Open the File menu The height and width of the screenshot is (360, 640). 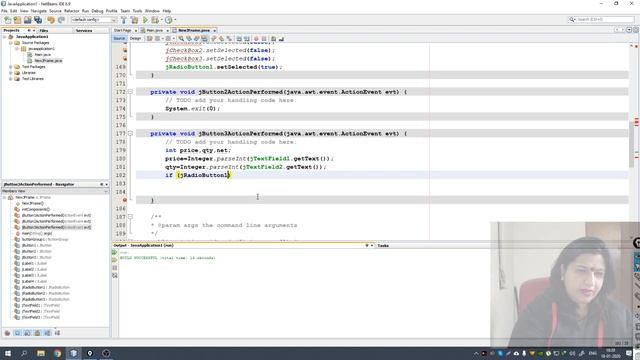point(4,11)
